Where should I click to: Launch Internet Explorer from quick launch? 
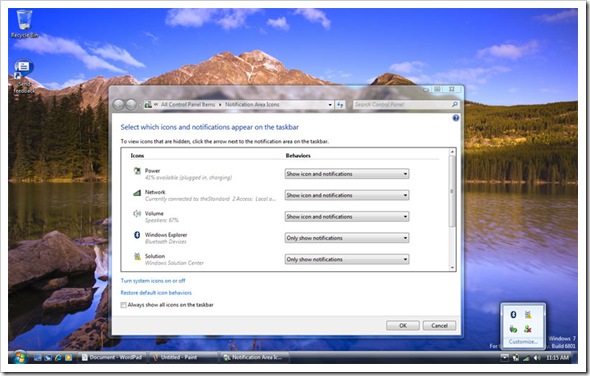tap(58, 357)
